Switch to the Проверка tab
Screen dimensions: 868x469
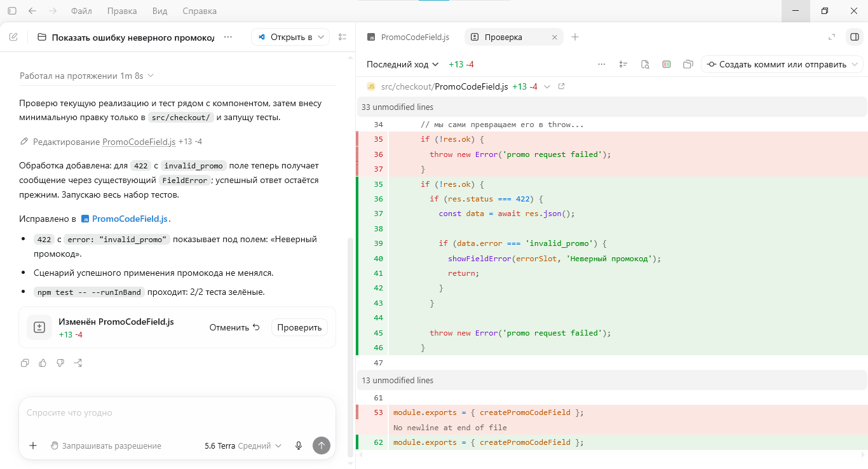tap(513, 37)
